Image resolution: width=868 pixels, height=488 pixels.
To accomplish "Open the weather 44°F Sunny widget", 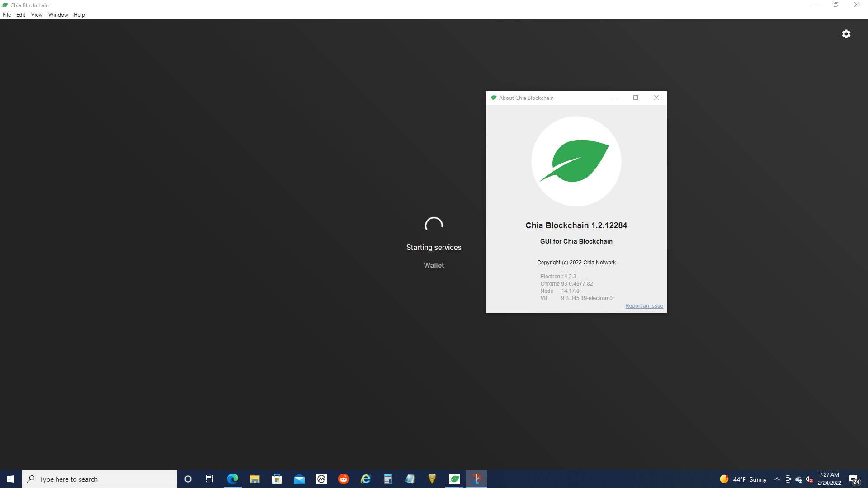I will tap(743, 479).
